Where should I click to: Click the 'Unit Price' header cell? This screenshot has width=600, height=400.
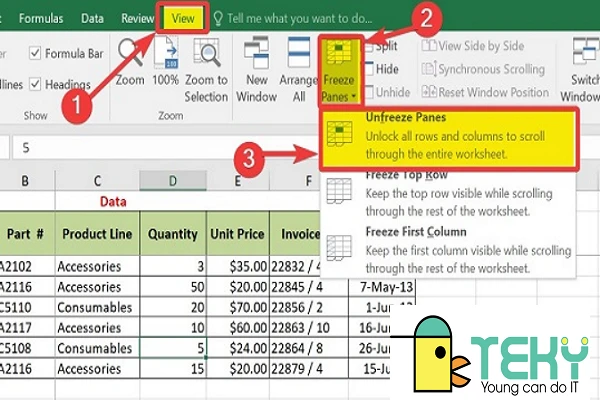coord(238,233)
